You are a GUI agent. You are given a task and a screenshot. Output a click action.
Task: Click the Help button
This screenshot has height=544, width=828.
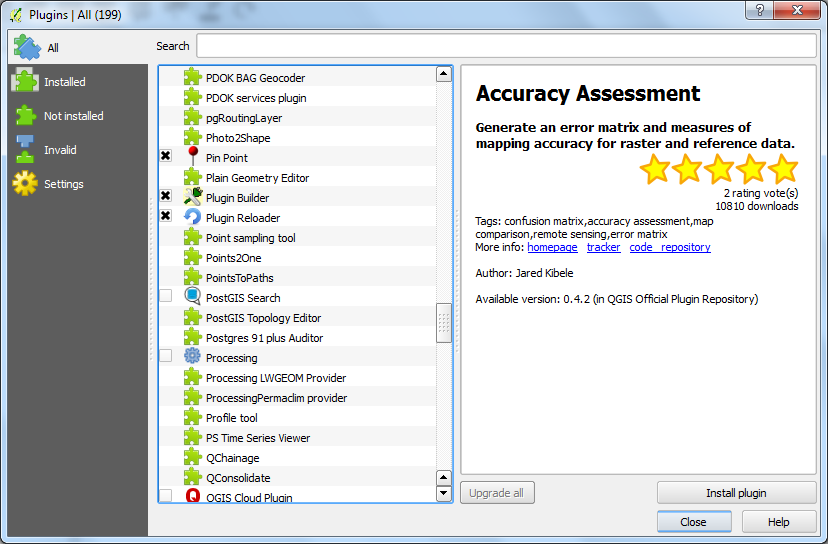779,522
